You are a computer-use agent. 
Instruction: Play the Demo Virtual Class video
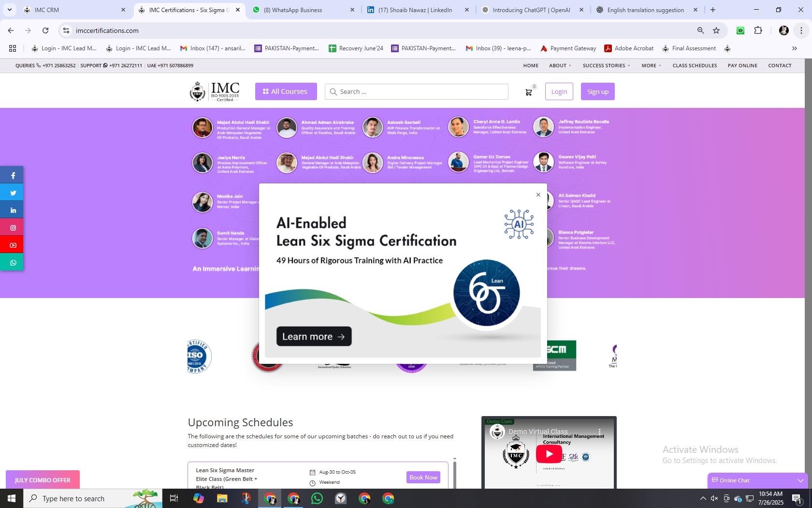tap(549, 454)
